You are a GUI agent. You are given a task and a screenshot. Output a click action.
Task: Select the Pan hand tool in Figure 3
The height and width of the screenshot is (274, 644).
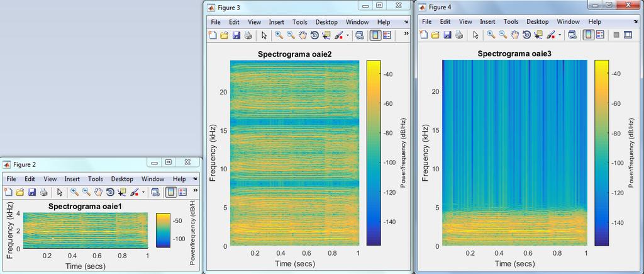tap(303, 35)
